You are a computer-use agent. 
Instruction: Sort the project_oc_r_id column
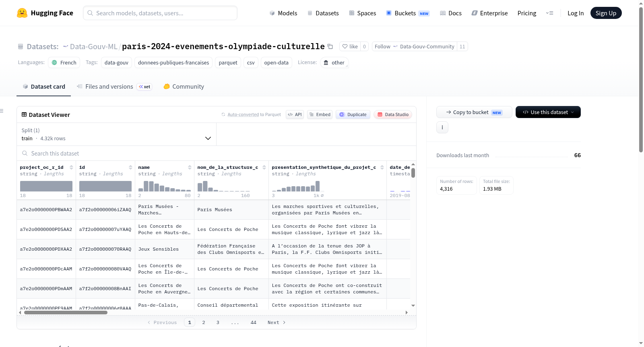tap(71, 167)
